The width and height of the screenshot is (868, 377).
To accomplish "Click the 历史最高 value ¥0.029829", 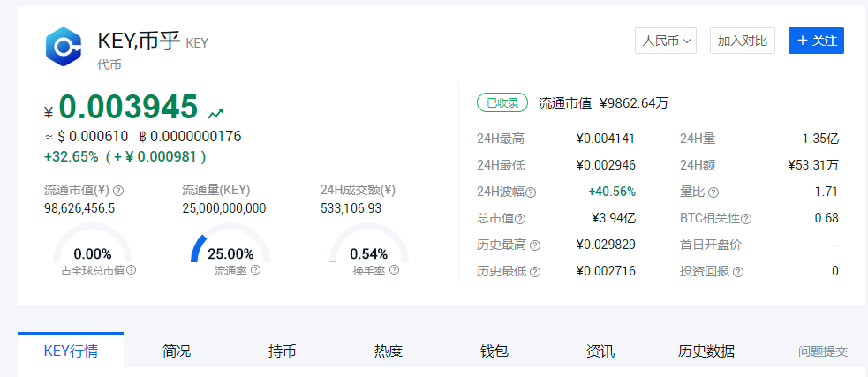I will coord(606,245).
